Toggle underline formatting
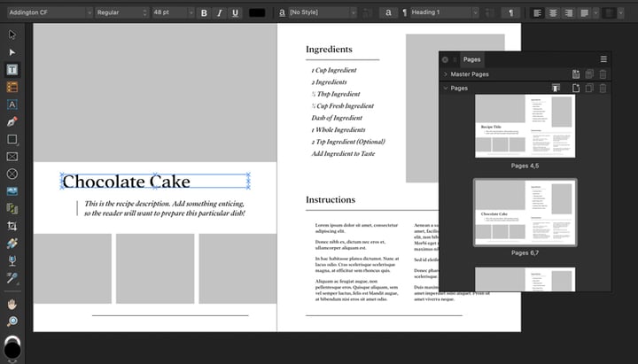Screen dimensions: 638x364 click(x=235, y=13)
